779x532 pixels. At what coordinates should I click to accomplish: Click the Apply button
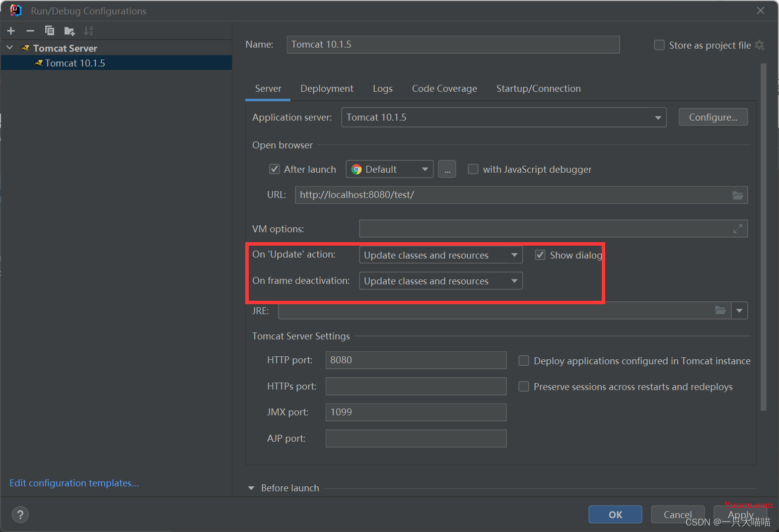point(740,515)
